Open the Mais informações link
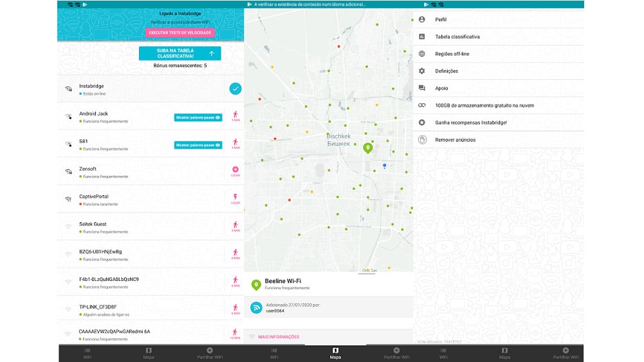The height and width of the screenshot is (362, 644). (x=279, y=337)
